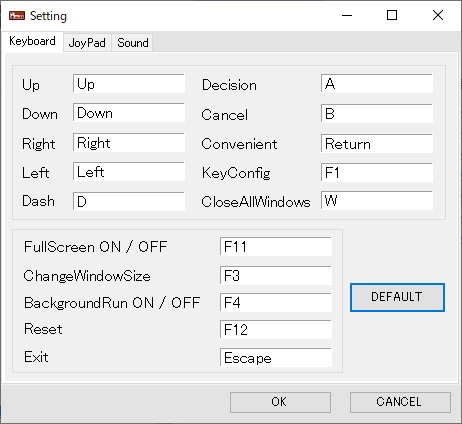
Task: Select the Keyboard tab
Action: pos(32,42)
